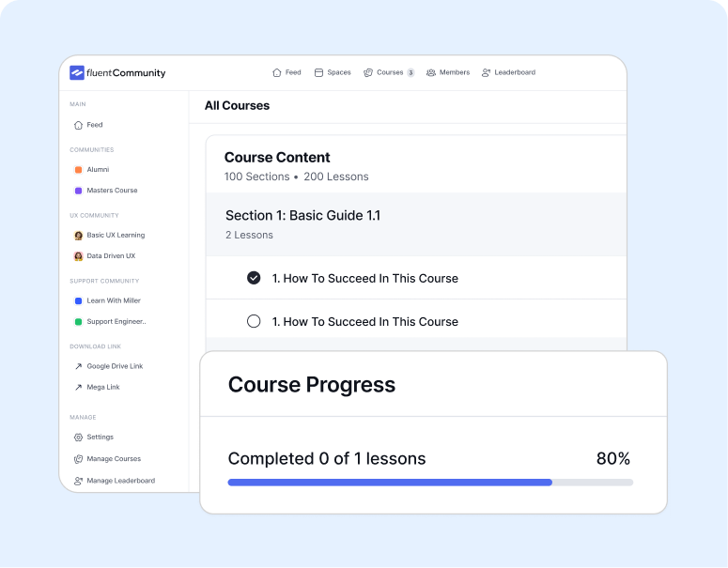Switch to the Spaces tab

(x=333, y=72)
